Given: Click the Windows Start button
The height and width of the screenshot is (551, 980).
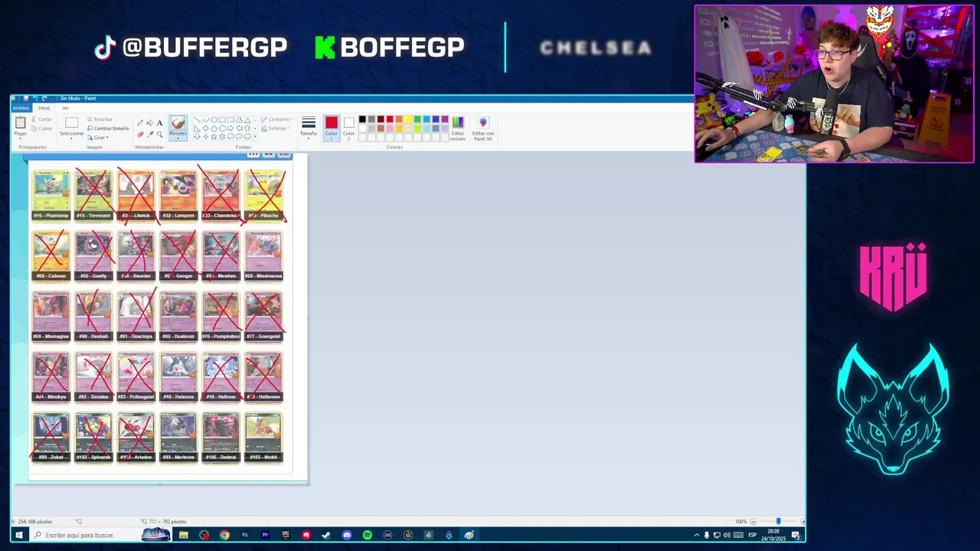Looking at the screenshot, I should coord(18,535).
